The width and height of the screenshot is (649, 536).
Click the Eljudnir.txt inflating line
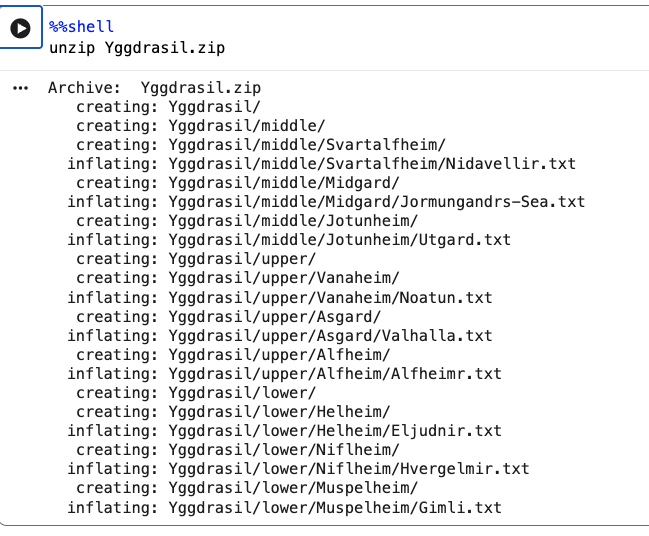pos(284,431)
